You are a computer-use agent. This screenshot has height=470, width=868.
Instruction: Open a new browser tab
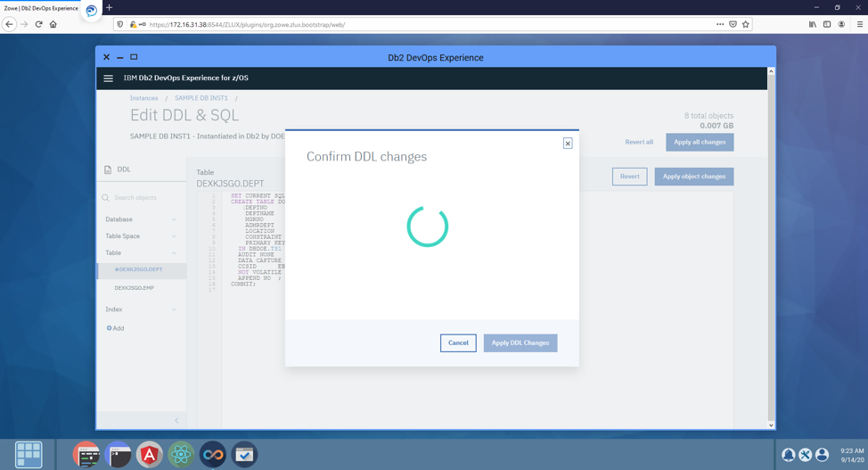[x=109, y=8]
